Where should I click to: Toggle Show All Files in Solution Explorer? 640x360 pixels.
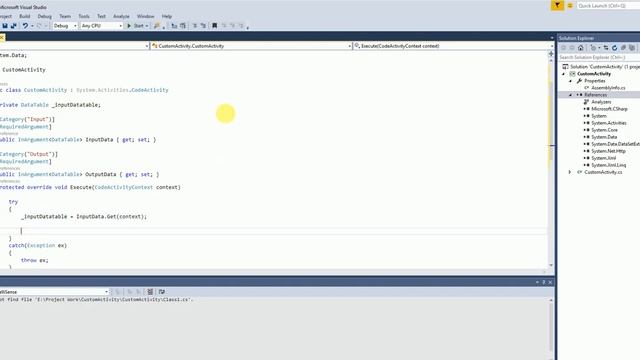632,48
